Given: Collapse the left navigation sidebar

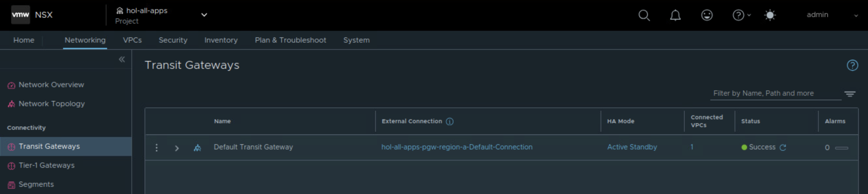Looking at the screenshot, I should [x=122, y=60].
